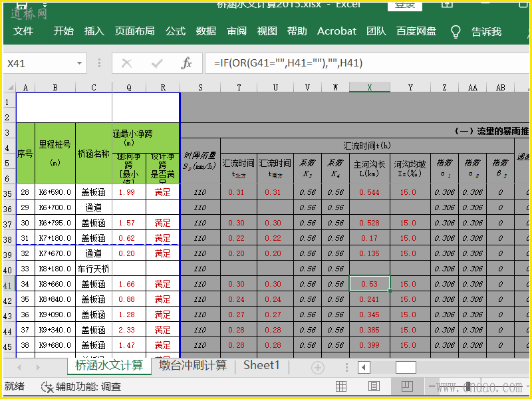Viewport: 532px width, 399px height.
Task: Switch to 墩台冲刷计算 sheet tab
Action: [193, 366]
